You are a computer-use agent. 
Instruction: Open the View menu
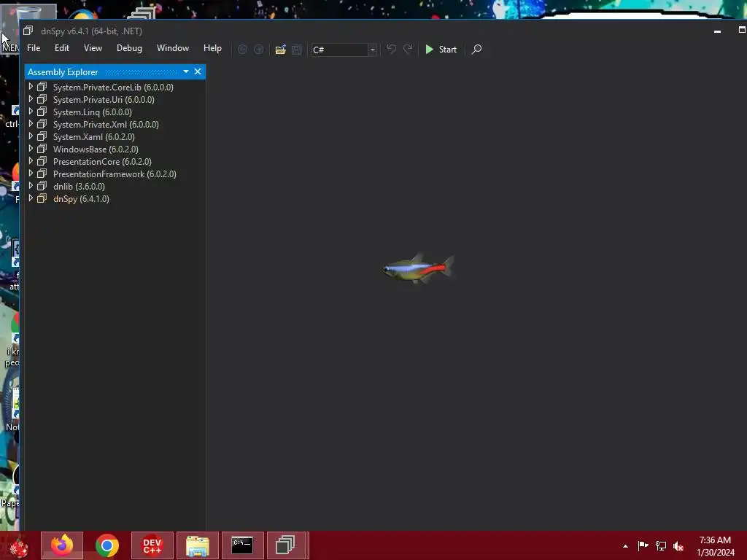(93, 48)
